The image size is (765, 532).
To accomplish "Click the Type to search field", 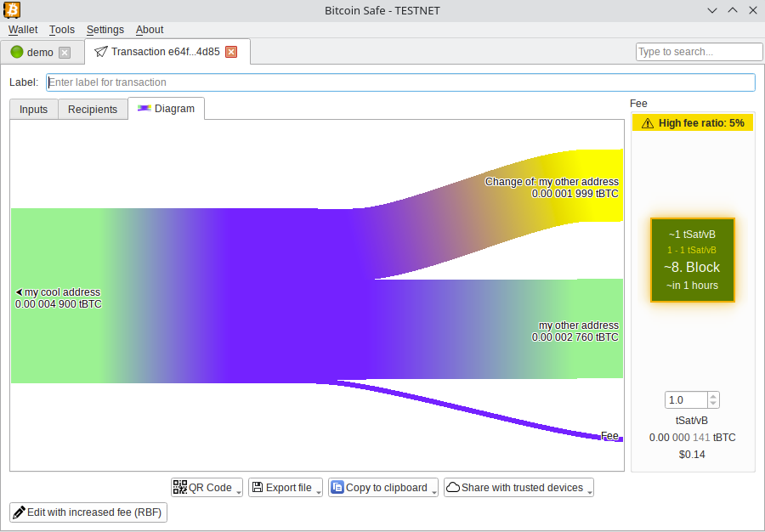I will click(x=700, y=52).
